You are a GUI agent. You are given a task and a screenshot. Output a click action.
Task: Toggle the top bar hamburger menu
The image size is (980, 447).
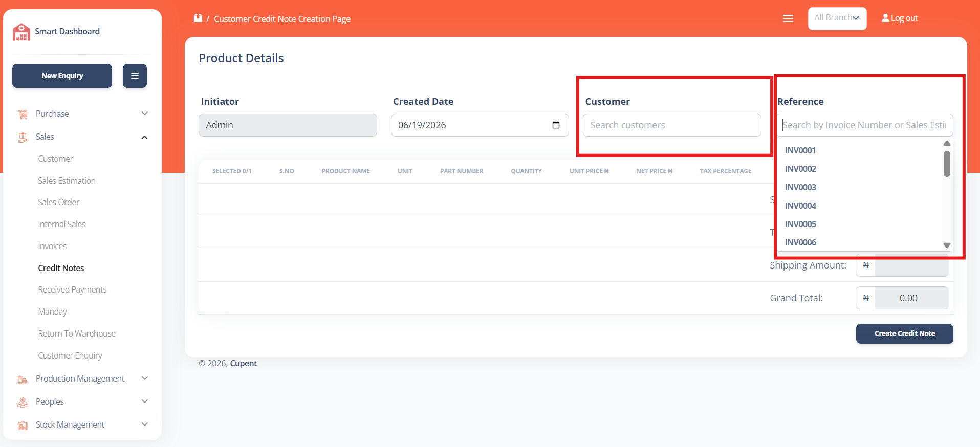[x=788, y=18]
